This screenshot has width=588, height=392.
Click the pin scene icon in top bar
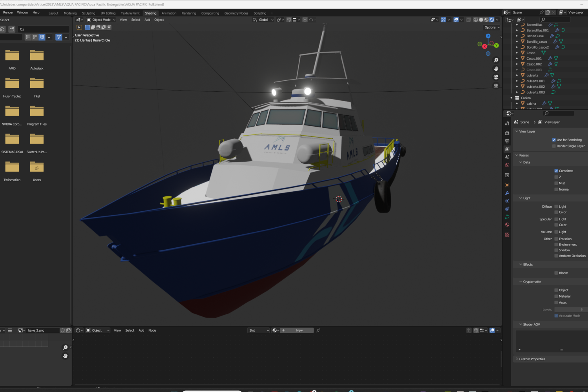click(542, 13)
